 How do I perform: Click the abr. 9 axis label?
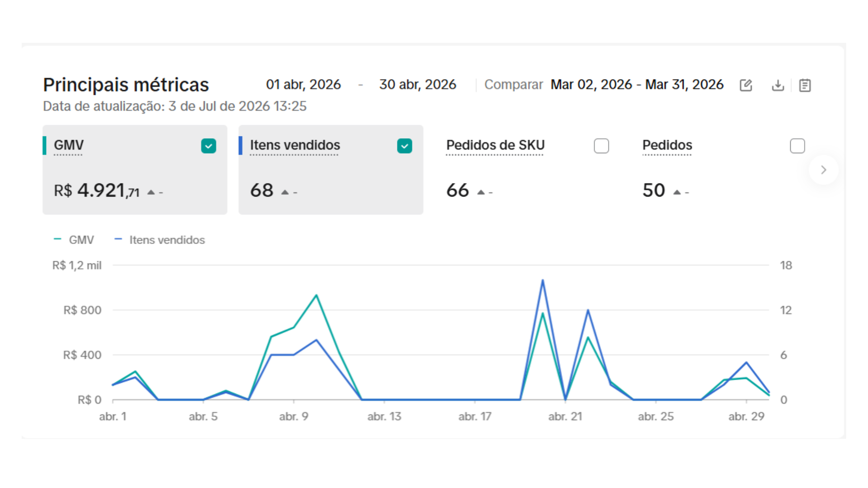tap(294, 417)
